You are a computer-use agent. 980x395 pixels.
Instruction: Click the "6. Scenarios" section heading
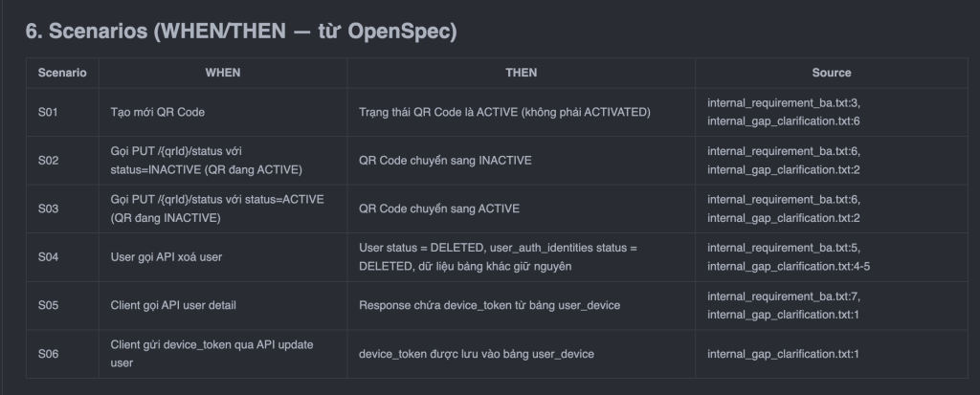point(241,32)
